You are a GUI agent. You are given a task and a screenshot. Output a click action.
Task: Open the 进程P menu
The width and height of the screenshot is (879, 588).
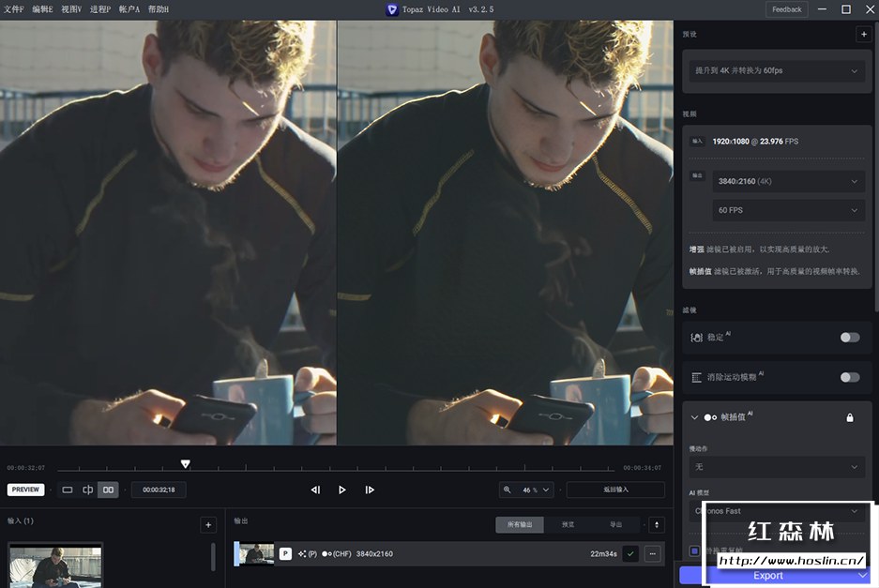100,9
